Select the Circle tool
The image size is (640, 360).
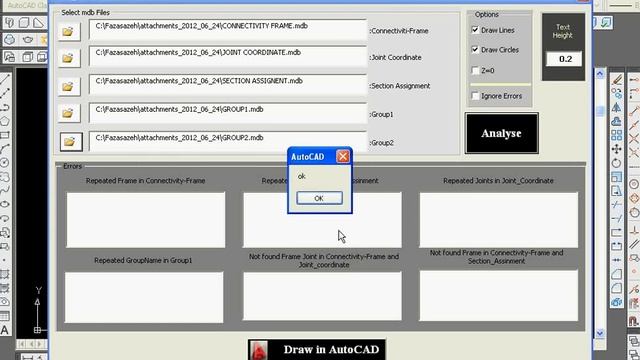5,163
